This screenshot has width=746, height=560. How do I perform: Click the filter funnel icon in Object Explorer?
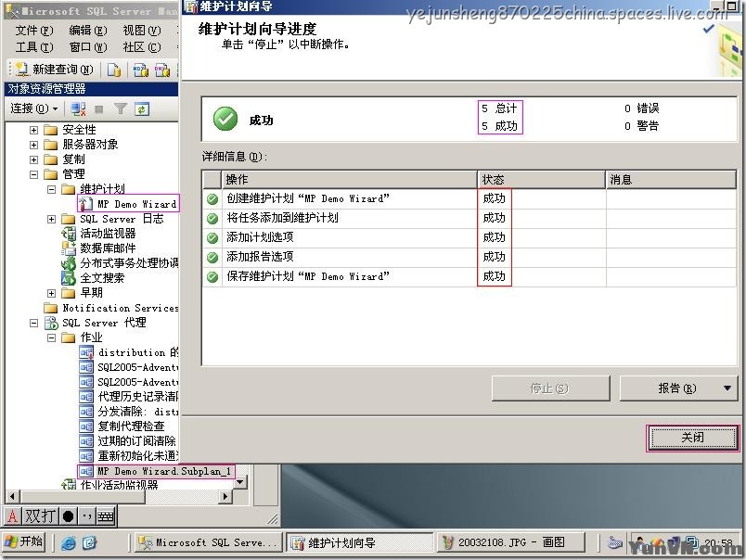tap(121, 108)
